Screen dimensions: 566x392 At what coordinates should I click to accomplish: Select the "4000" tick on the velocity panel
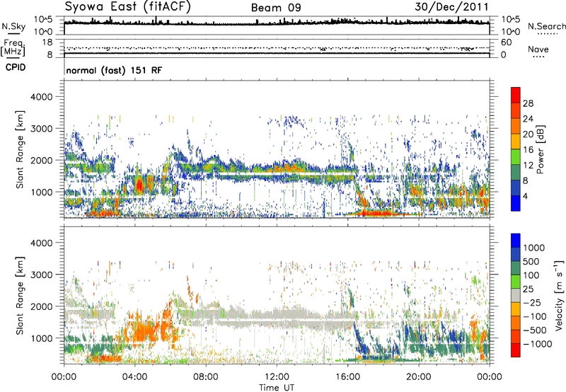tap(40, 243)
